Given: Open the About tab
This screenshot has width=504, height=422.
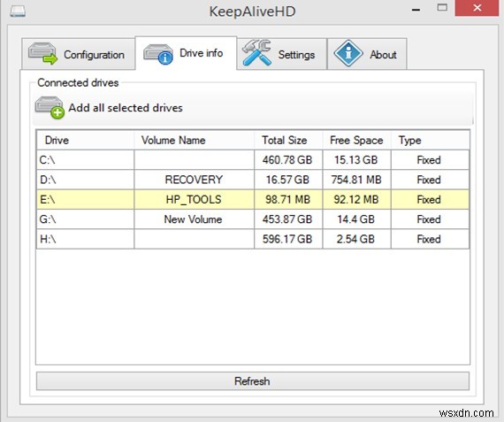Looking at the screenshot, I should (367, 54).
